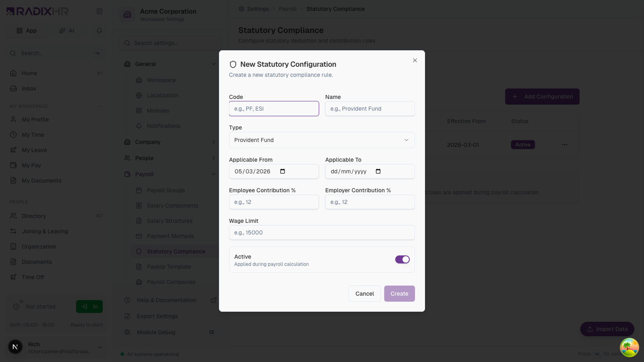
Task: Click the Wage Limit field
Action: (322, 232)
